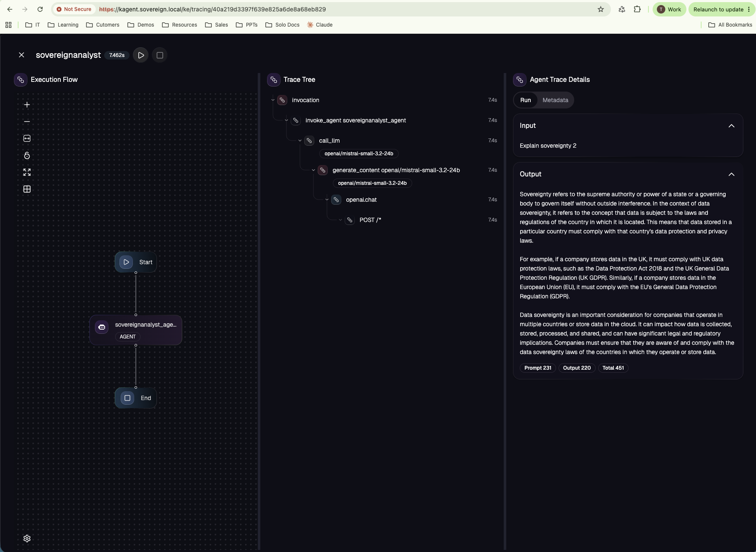Open the apps grid in bookmarks bar
Screen dimensions: 756x552
pyautogui.click(x=8, y=25)
